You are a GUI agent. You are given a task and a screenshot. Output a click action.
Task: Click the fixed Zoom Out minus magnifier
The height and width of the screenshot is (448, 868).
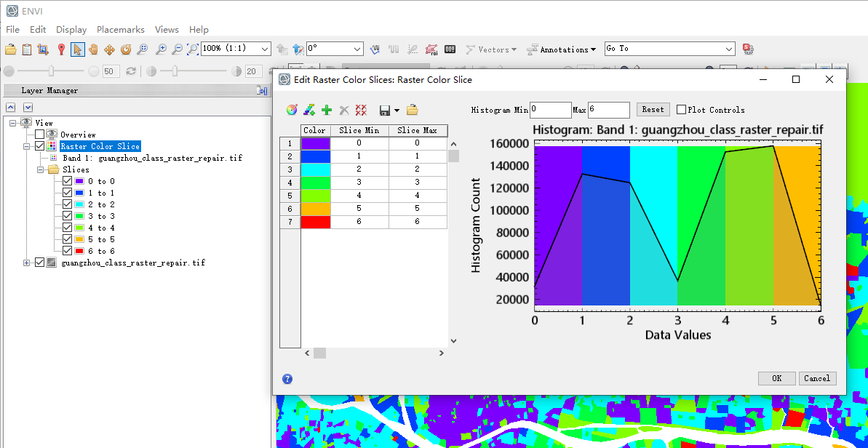tap(177, 49)
